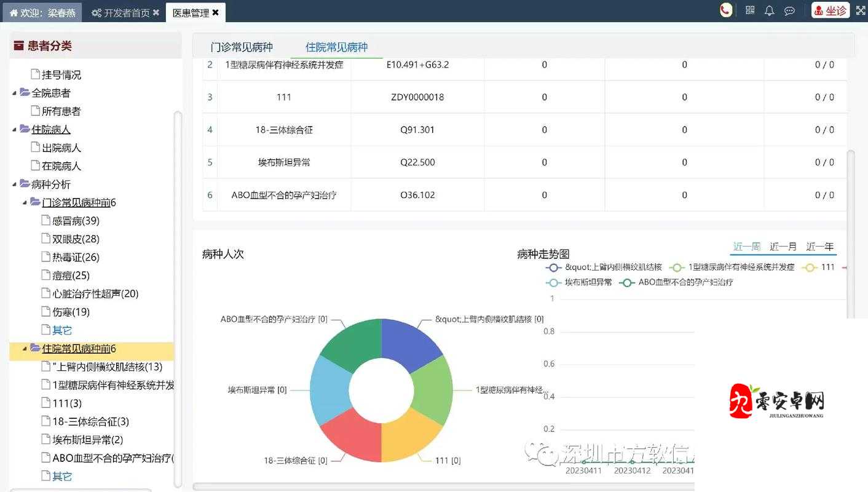Select the 近一周 trend range tab
This screenshot has height=492, width=868.
(747, 247)
